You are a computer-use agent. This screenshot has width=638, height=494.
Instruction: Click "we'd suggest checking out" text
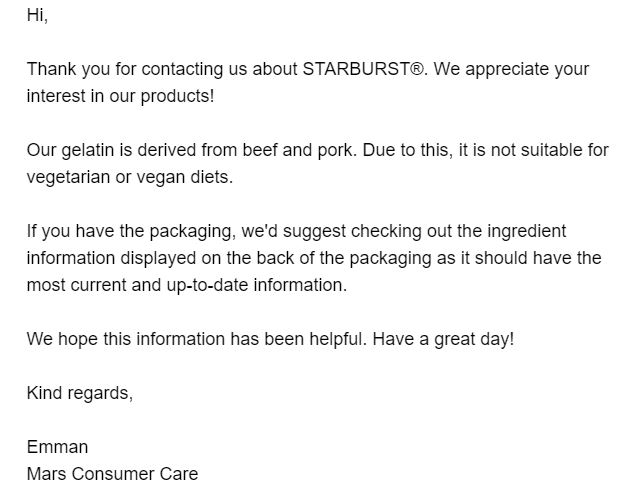[x=346, y=231]
